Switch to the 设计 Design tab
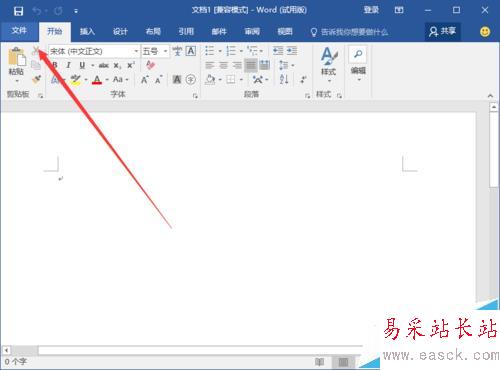 point(120,32)
